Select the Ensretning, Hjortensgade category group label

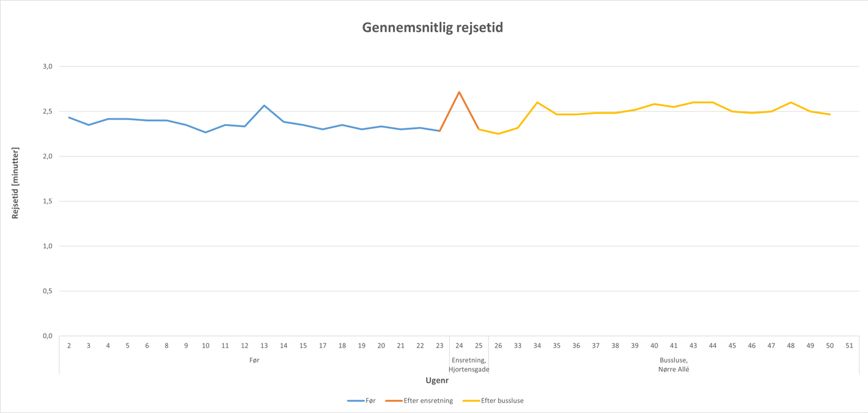coord(469,365)
